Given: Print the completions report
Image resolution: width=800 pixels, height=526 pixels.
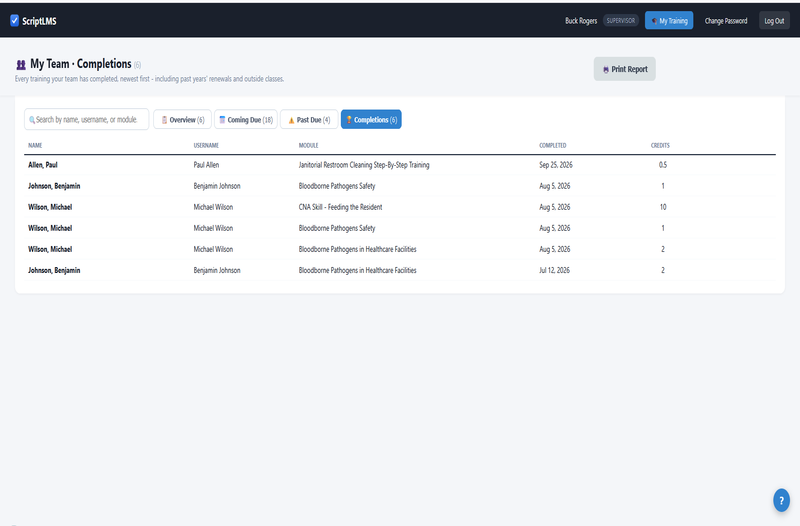Looking at the screenshot, I should 624,69.
